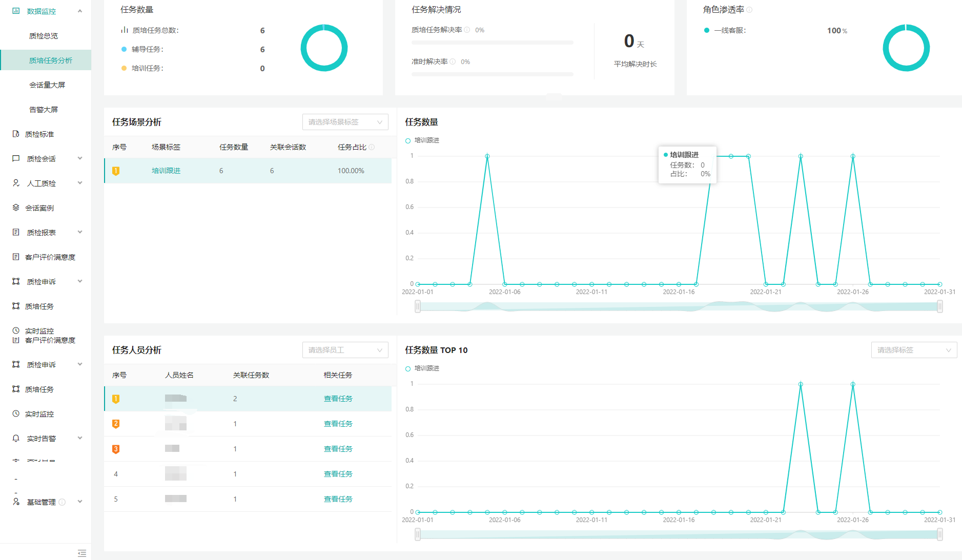Click info icon beside 准时解决率
Screen dimensions: 962x560
coord(453,61)
